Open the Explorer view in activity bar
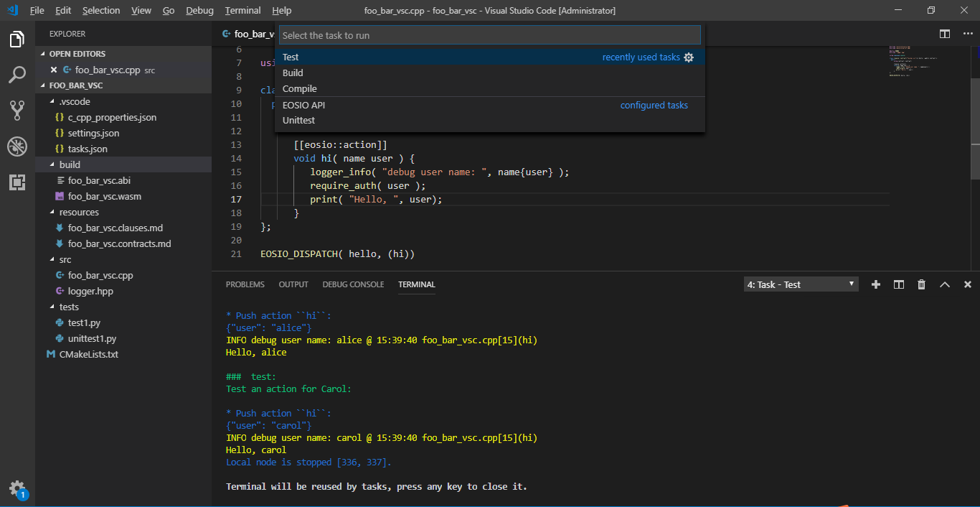This screenshot has height=507, width=980. coord(17,39)
